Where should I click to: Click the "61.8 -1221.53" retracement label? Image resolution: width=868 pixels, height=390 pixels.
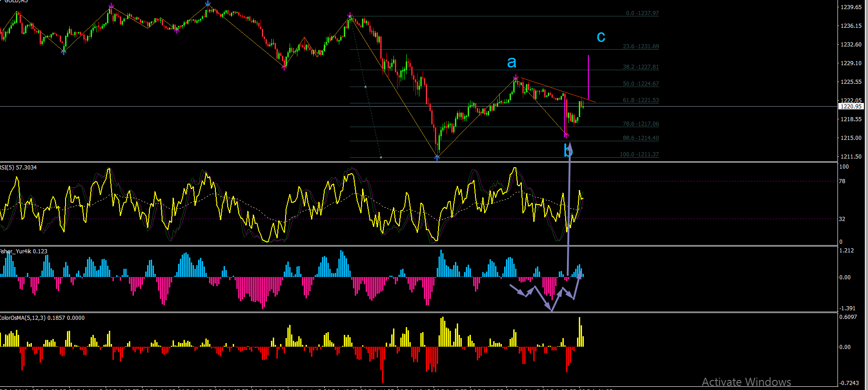[x=641, y=100]
